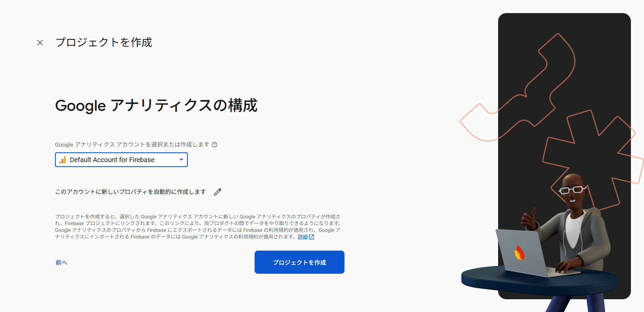
Task: Click the external link icon beside 詳細
Action: pyautogui.click(x=312, y=237)
